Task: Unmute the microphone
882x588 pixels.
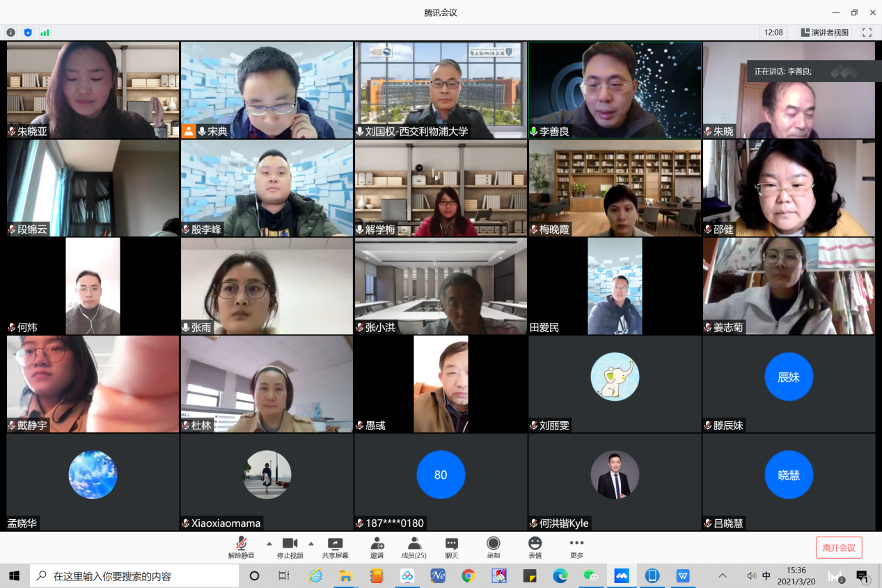Action: point(241,547)
